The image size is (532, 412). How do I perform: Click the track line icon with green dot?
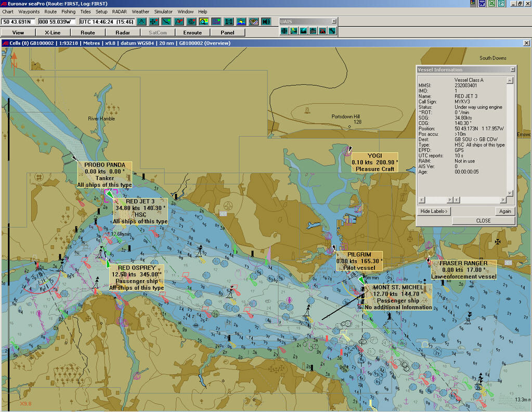click(x=166, y=22)
